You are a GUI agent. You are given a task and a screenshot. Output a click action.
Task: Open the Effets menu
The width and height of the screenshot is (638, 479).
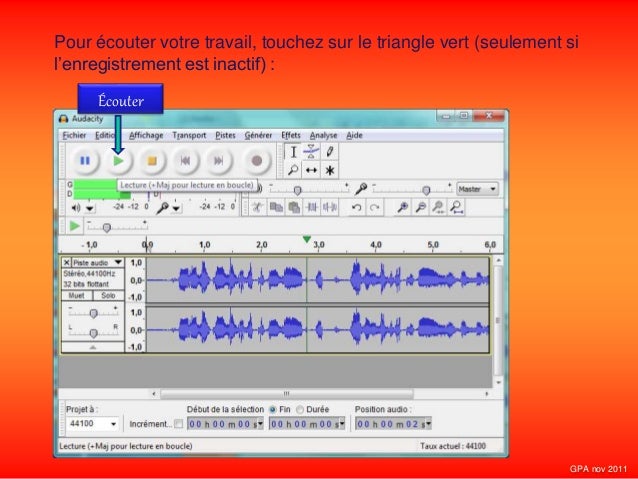tap(291, 135)
